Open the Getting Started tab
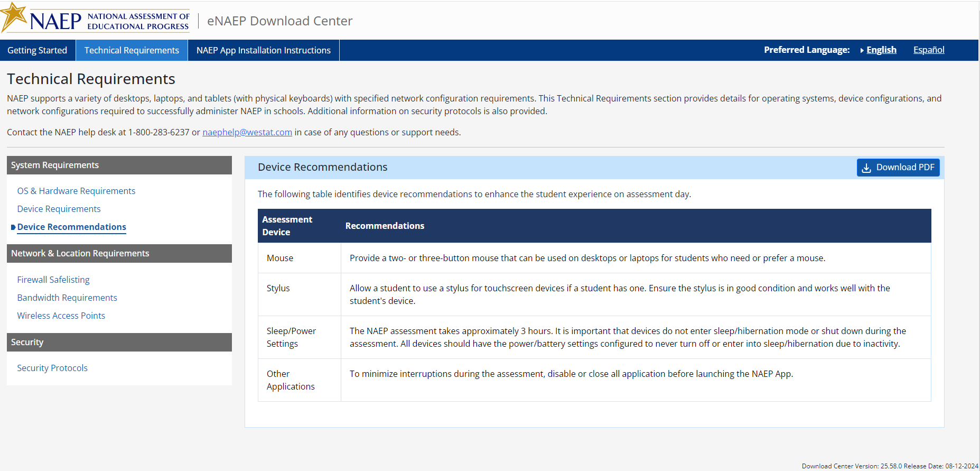The width and height of the screenshot is (980, 471). pos(38,50)
